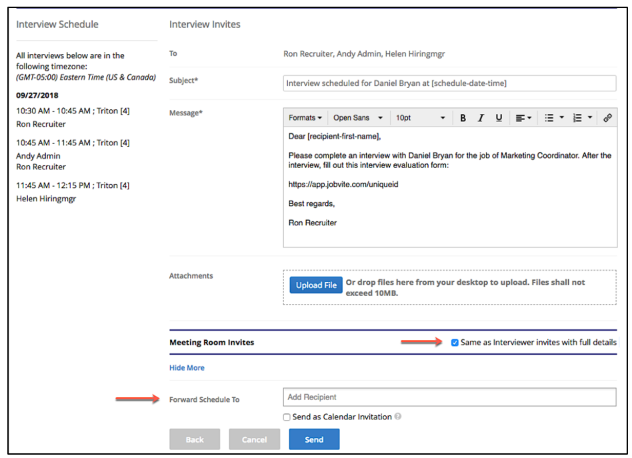Click the Eastern Time timezone text

click(x=86, y=77)
